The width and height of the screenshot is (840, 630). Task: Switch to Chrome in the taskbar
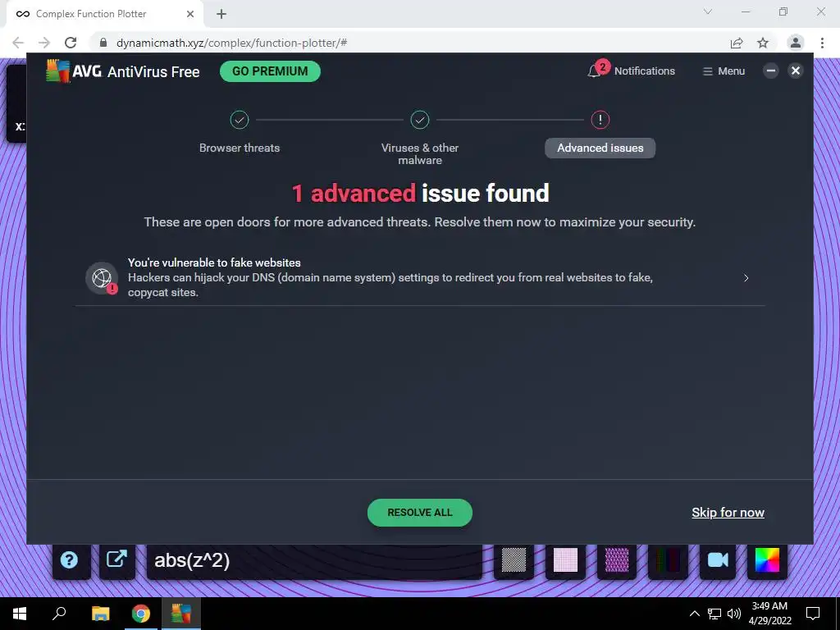point(141,614)
